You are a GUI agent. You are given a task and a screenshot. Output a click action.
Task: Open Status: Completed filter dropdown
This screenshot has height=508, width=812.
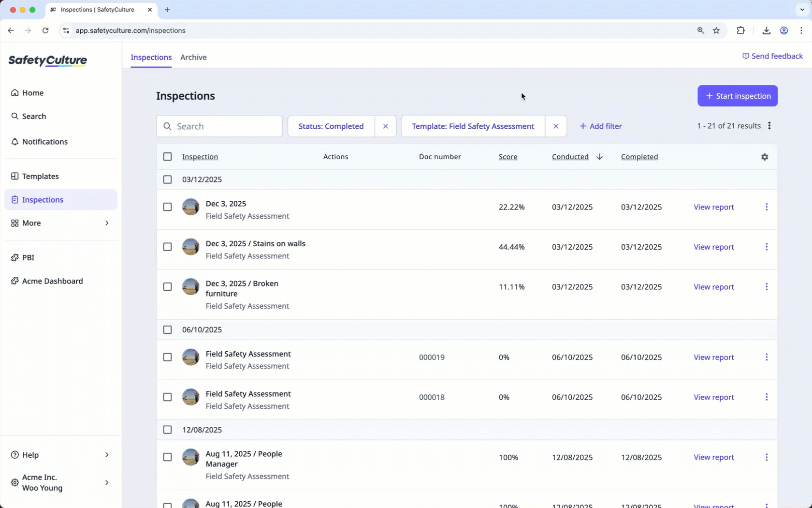coord(331,126)
